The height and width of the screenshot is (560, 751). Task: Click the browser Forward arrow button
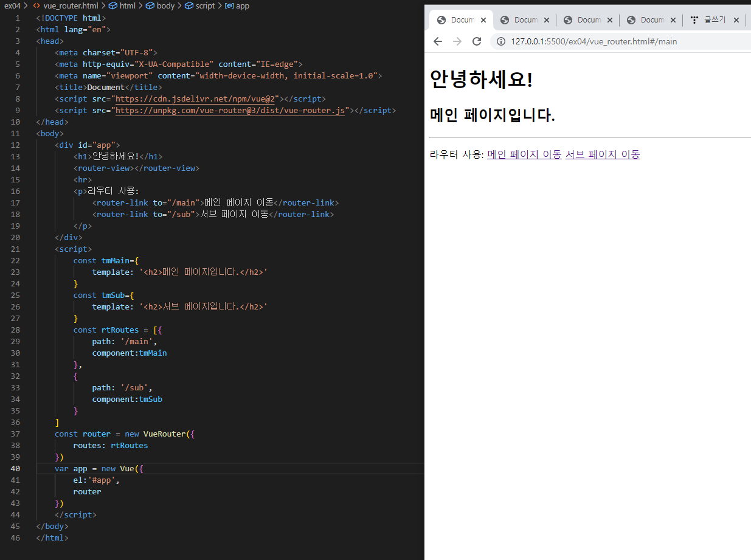(x=457, y=41)
